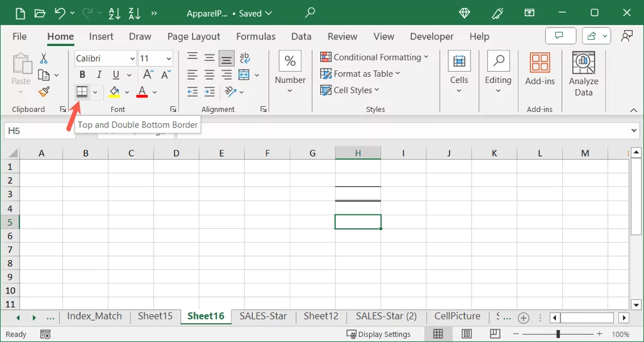Open the Cell Styles dropdown
Viewport: 644px width, 342px height.
tap(350, 90)
